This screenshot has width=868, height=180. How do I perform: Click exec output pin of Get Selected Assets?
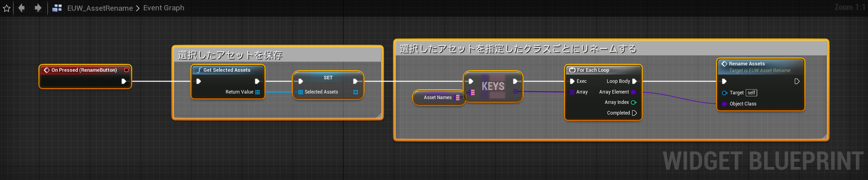[257, 81]
